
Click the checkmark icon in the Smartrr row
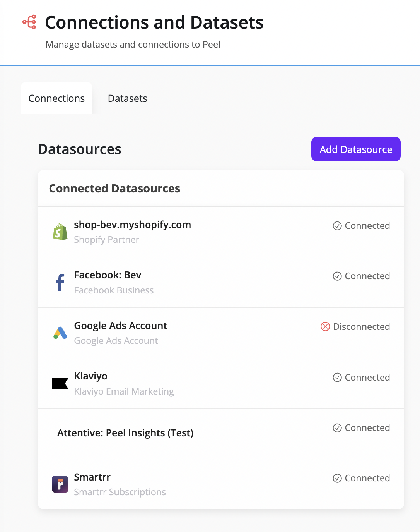coord(337,478)
